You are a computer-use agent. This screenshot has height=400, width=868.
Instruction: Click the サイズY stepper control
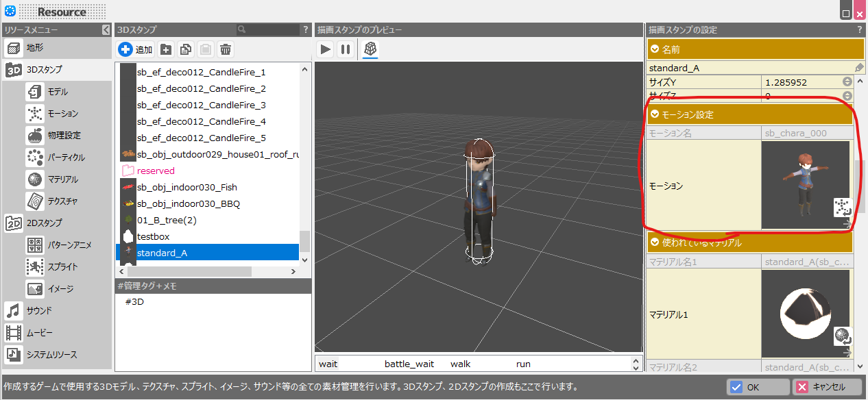(847, 82)
